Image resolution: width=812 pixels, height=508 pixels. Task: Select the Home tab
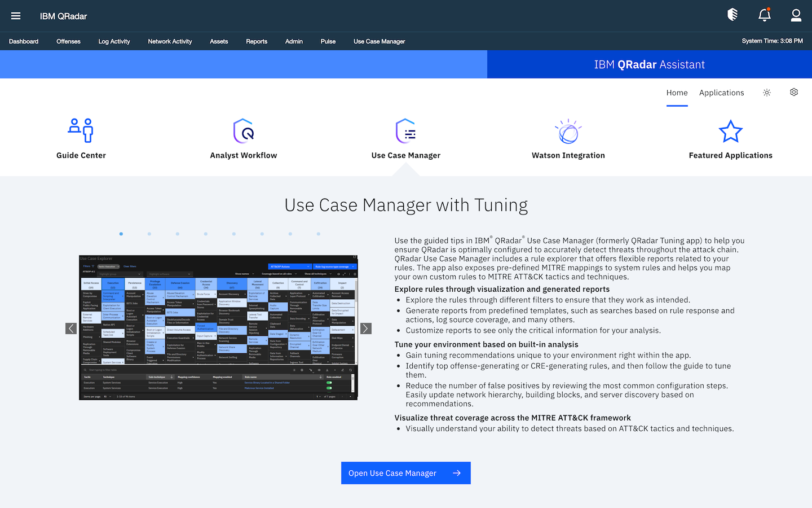[677, 93]
